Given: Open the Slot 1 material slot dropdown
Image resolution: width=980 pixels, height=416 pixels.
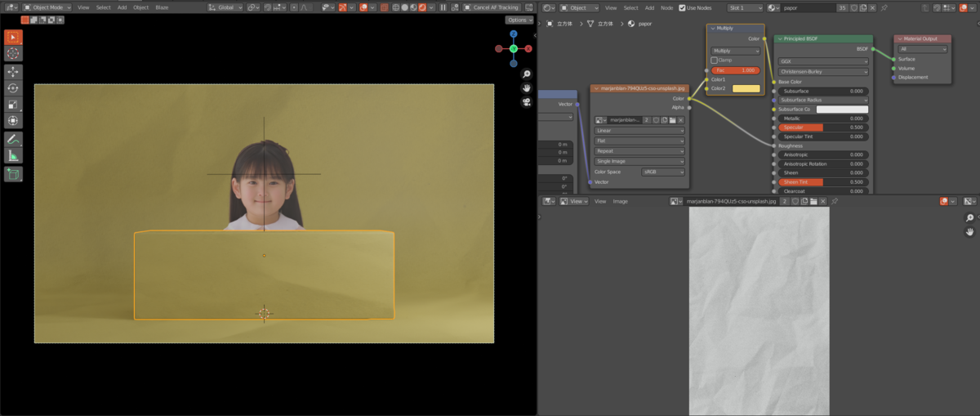Looking at the screenshot, I should (x=745, y=7).
